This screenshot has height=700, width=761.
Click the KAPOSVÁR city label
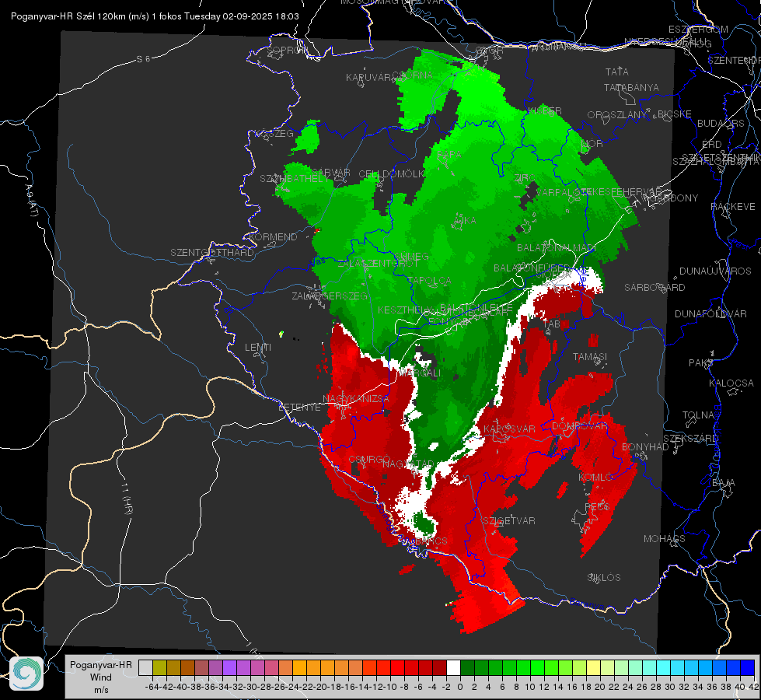point(509,429)
